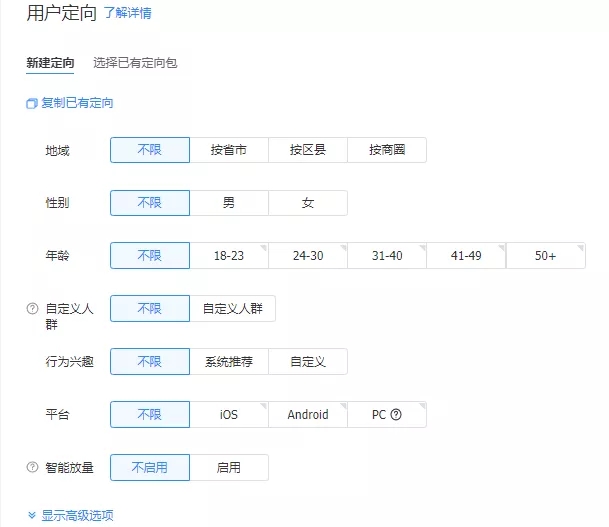Click the 自定义人群 button
The width and height of the screenshot is (609, 527).
(232, 309)
